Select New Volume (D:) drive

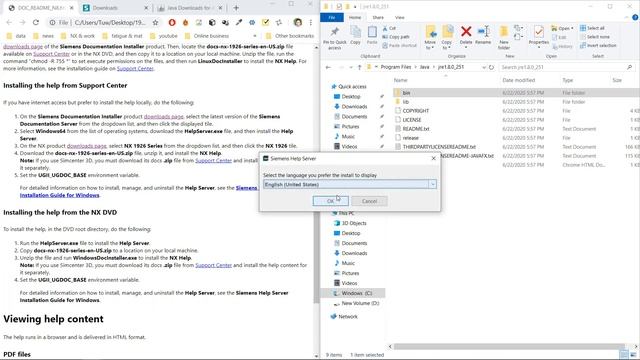point(360,303)
